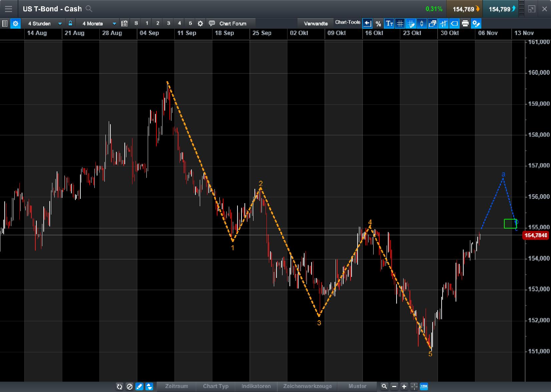Screen dimensions: 551x392
Task: Open the Zeichenwerkzeuge menu
Action: tap(308, 386)
